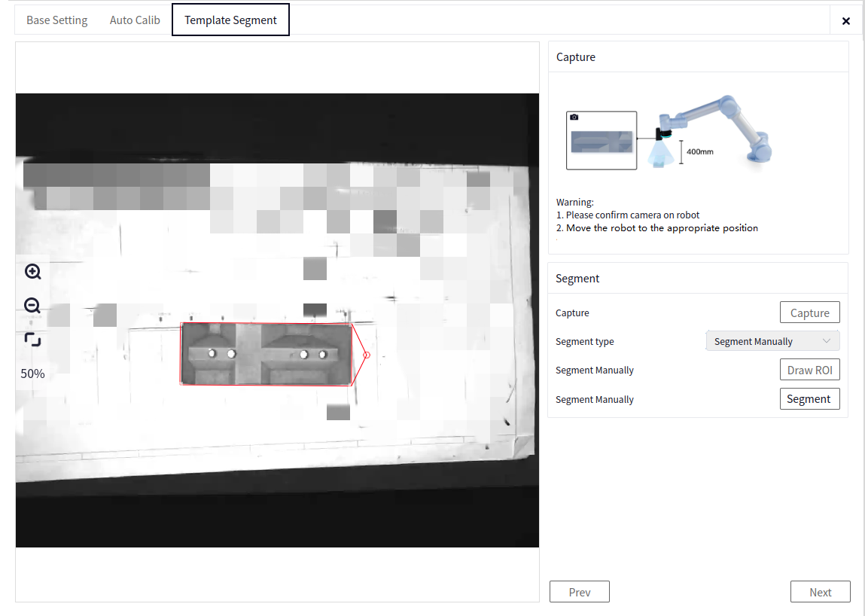Zoom in on the camera image
The width and height of the screenshot is (865, 616).
[32, 272]
